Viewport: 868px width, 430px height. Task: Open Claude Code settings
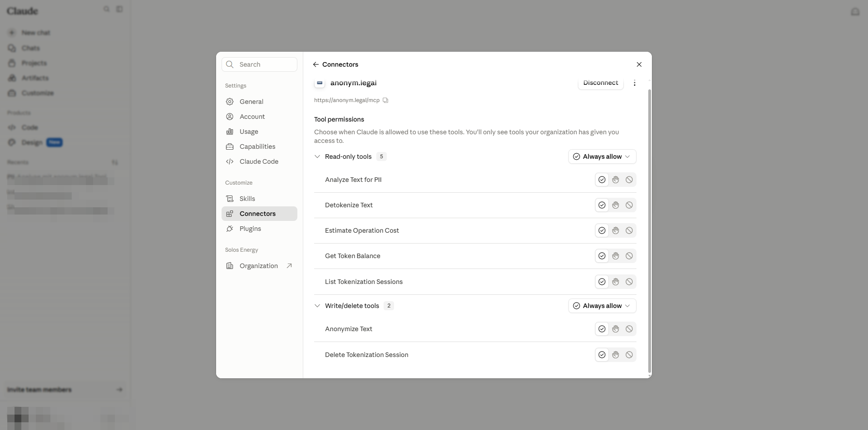(x=259, y=161)
